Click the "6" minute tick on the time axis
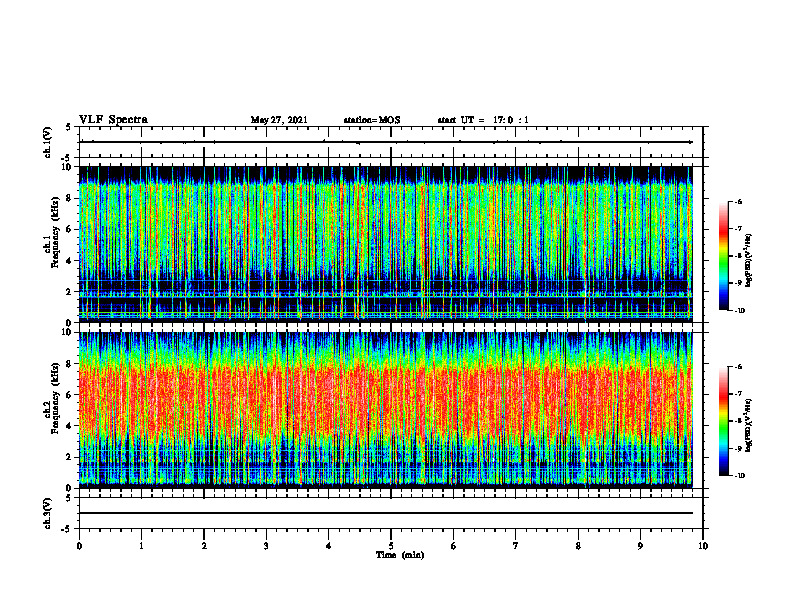The width and height of the screenshot is (792, 612). click(454, 546)
